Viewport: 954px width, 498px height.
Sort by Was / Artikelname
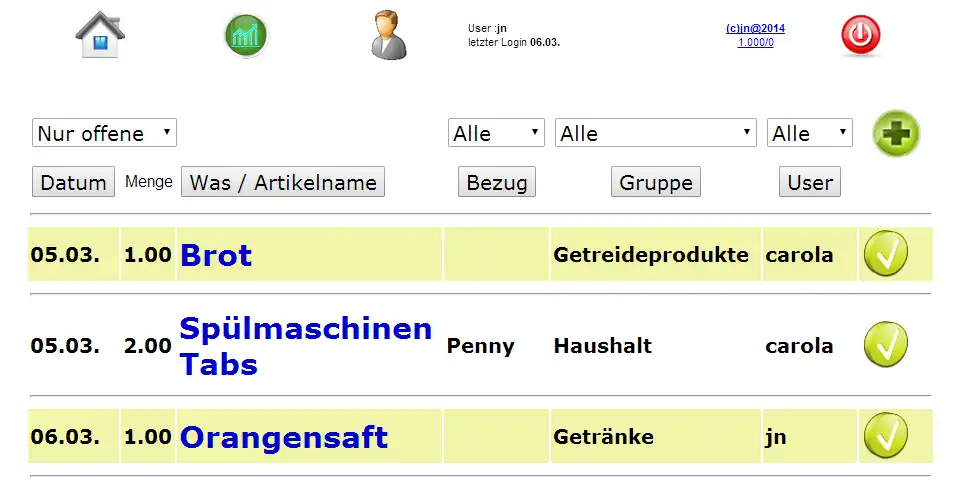pos(283,182)
